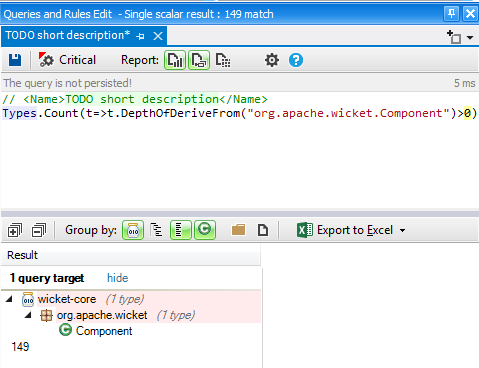This screenshot has width=479, height=368.
Task: Toggle Group by assembly jar icon
Action: [133, 230]
